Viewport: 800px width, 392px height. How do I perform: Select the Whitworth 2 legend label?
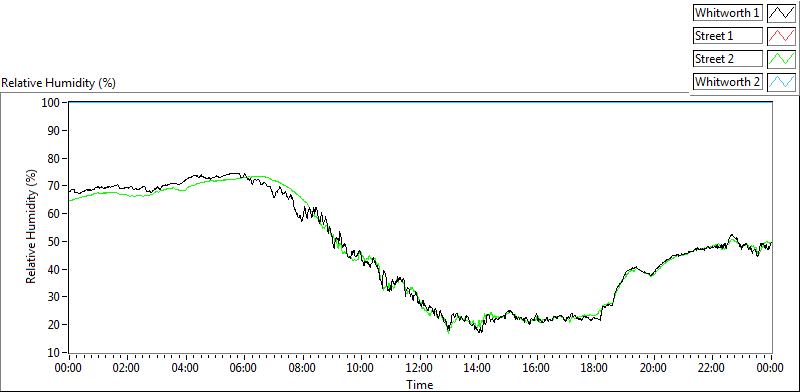(728, 81)
